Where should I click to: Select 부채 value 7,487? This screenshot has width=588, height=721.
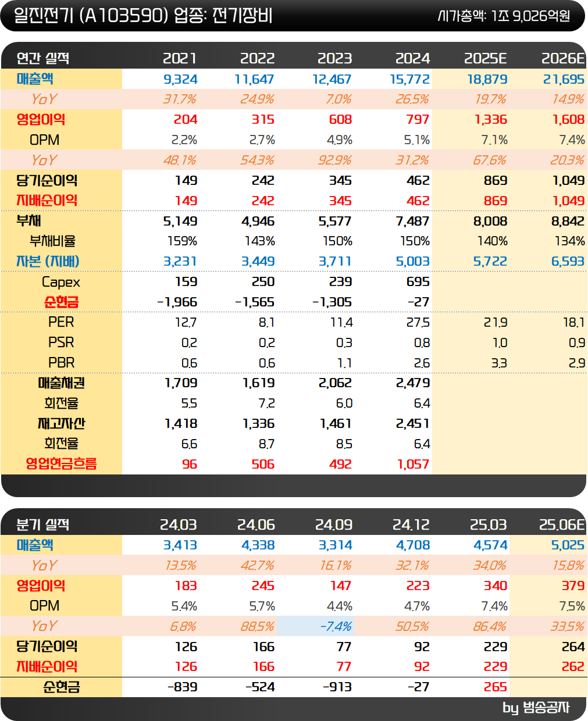click(412, 221)
